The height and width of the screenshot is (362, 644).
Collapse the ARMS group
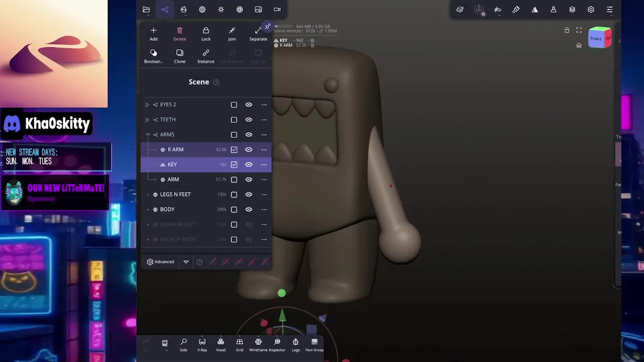148,135
